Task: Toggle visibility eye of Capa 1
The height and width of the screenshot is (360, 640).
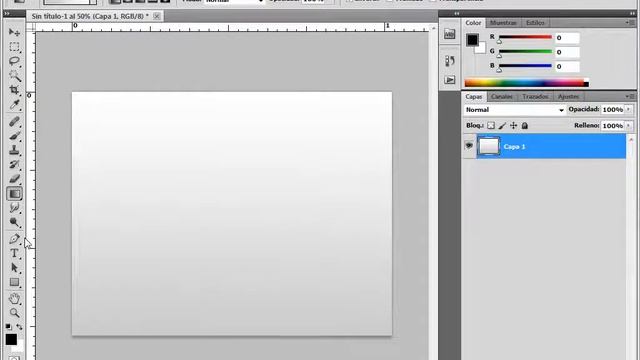Action: tap(469, 145)
